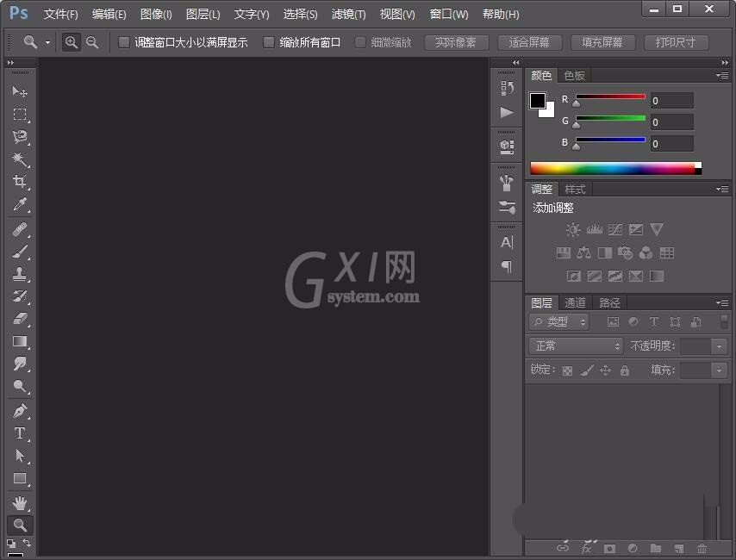Image resolution: width=736 pixels, height=560 pixels.
Task: Select the Eyedropper tool
Action: tap(20, 204)
